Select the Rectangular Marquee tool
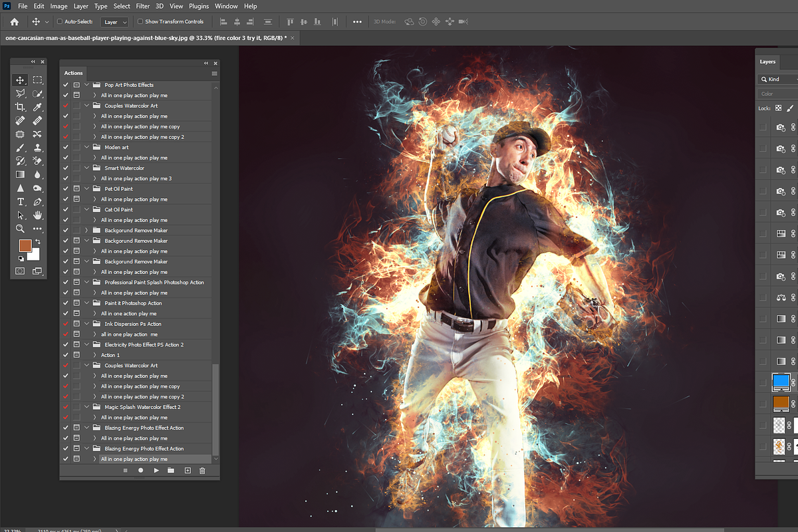Viewport: 798px width, 532px height. click(x=37, y=80)
